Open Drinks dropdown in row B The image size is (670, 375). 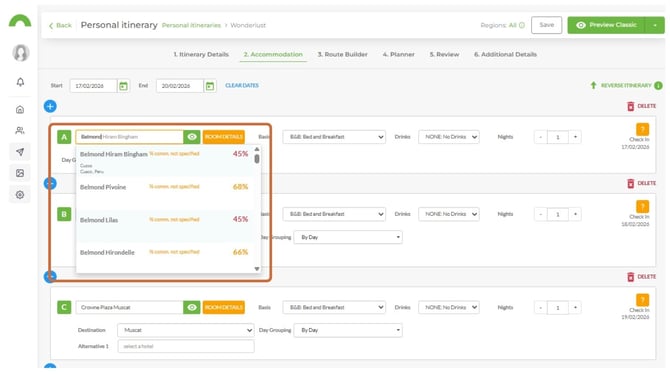tap(449, 214)
